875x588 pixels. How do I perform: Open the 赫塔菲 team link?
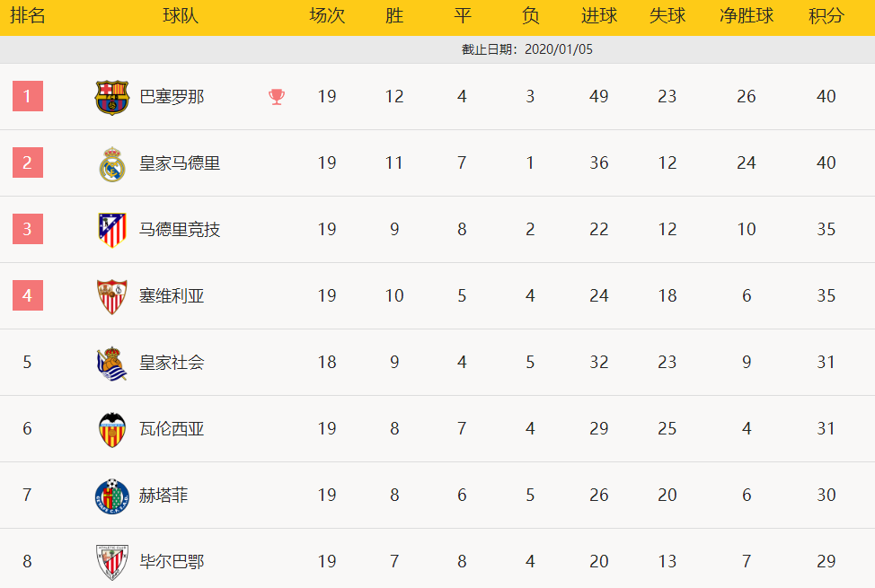click(164, 495)
